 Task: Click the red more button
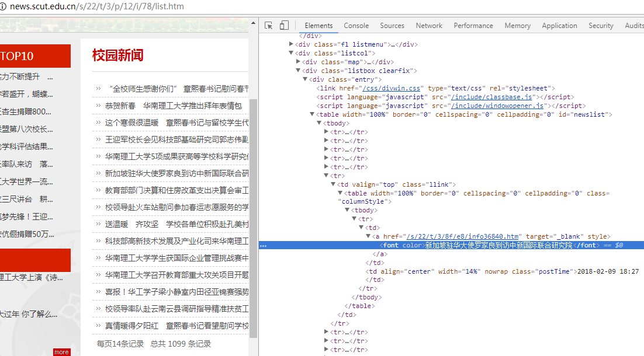click(61, 352)
